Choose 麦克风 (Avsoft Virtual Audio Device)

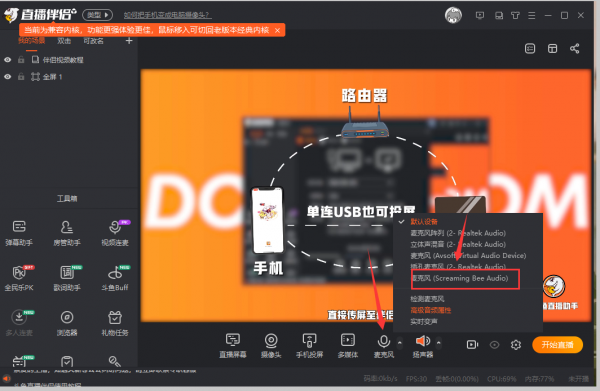pyautogui.click(x=468, y=256)
